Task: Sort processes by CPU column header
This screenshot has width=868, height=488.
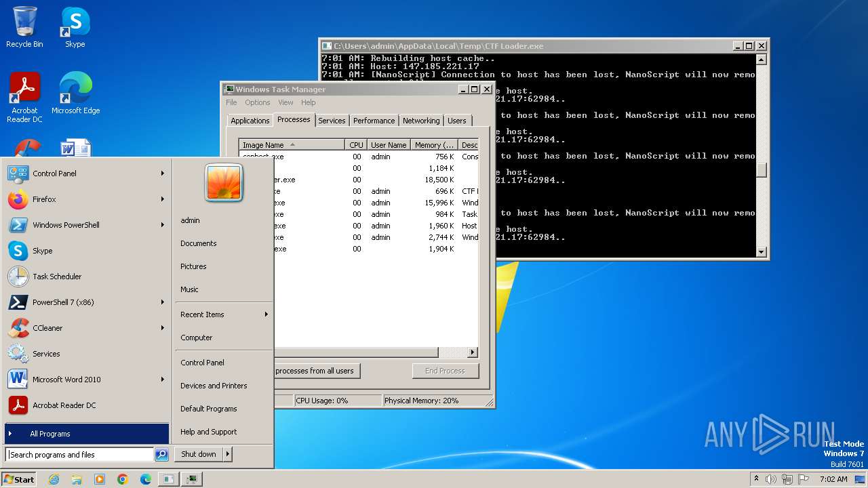Action: 356,145
